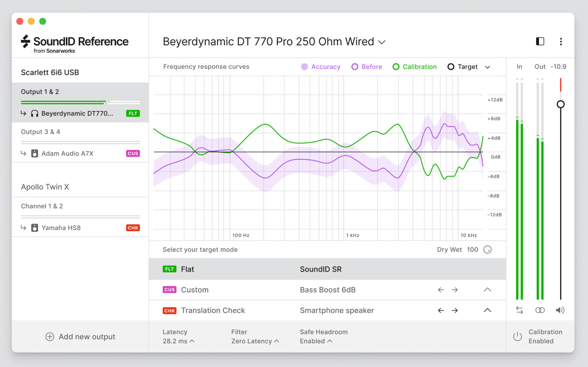Click the FLT badge on Beyerdynamic row

(x=133, y=113)
